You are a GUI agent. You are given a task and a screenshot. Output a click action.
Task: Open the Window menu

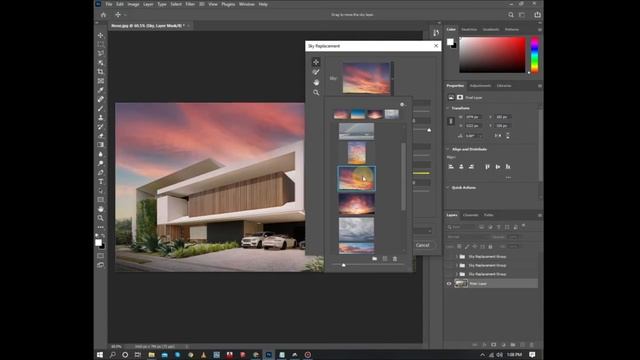click(x=247, y=4)
